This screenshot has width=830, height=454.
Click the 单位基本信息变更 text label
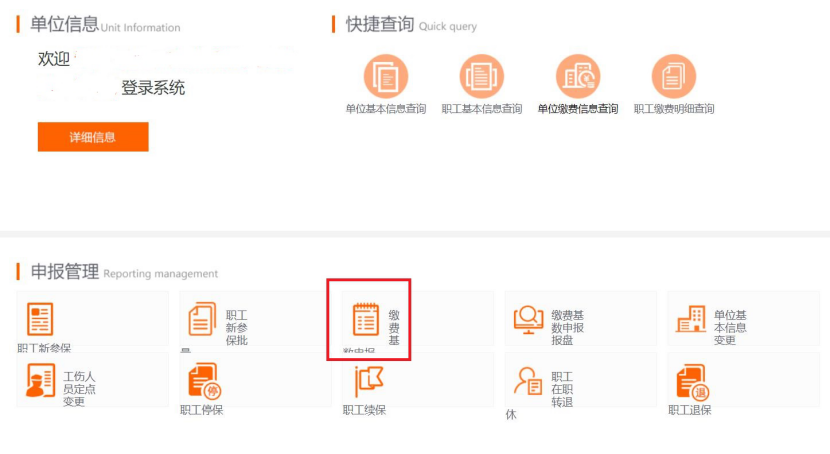[730, 328]
